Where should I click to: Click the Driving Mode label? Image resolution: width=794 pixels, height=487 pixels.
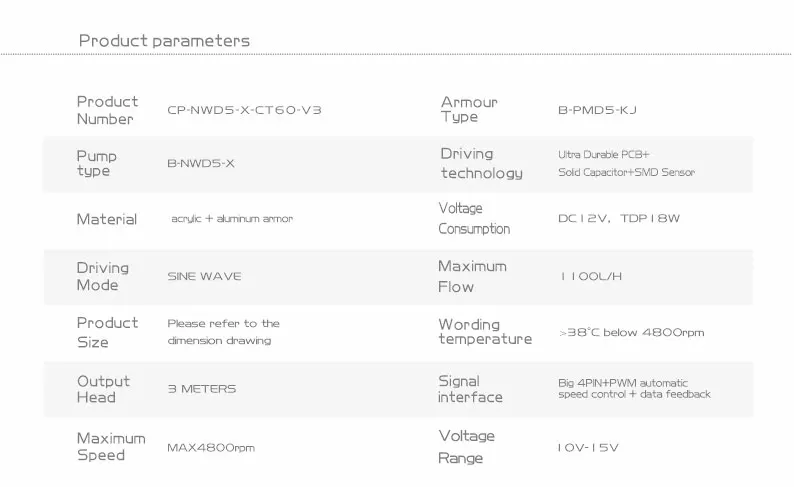(x=103, y=276)
